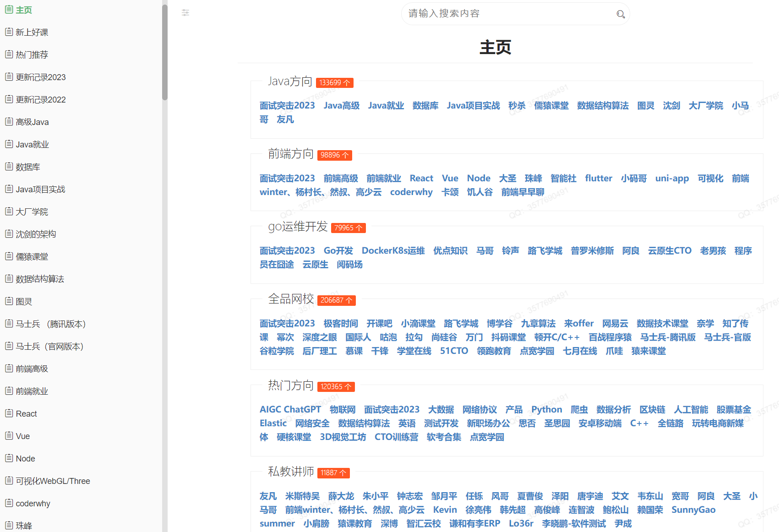Open the 优点知识 link
Screen dimensions: 779x532
pyautogui.click(x=451, y=251)
